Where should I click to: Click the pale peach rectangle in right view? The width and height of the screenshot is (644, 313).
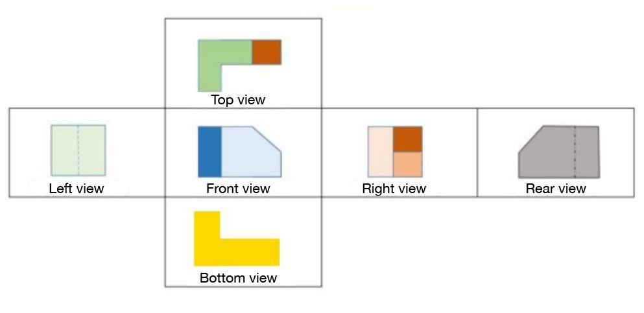coord(381,152)
